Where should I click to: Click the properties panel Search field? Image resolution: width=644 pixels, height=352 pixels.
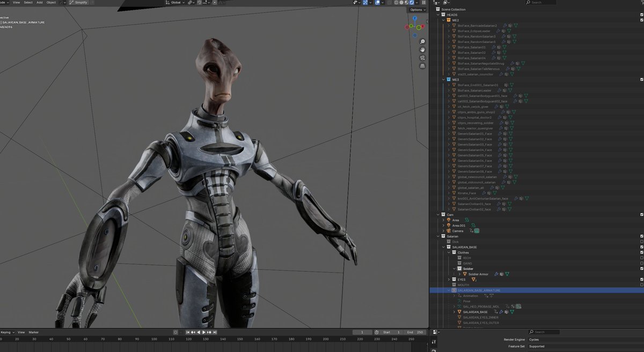(544, 332)
